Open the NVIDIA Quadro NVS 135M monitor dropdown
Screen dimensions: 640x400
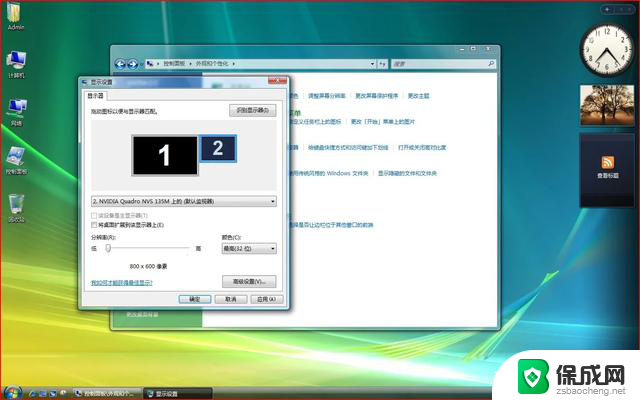pos(184,201)
